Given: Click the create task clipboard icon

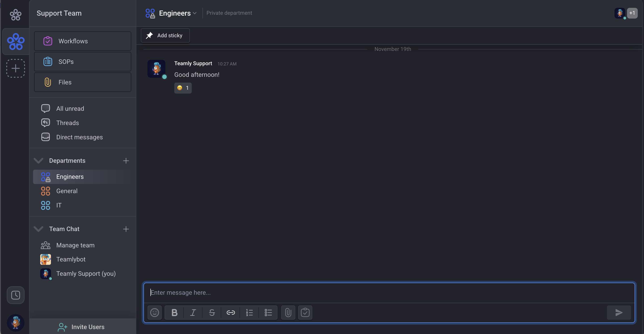Looking at the screenshot, I should click(305, 313).
